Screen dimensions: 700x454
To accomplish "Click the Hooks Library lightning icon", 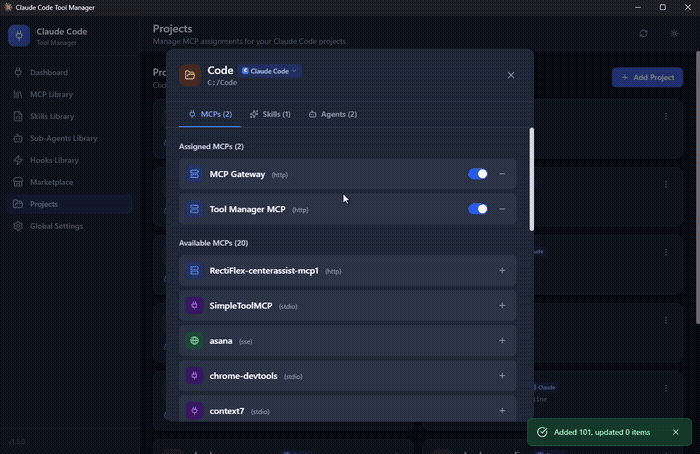I will pos(18,160).
